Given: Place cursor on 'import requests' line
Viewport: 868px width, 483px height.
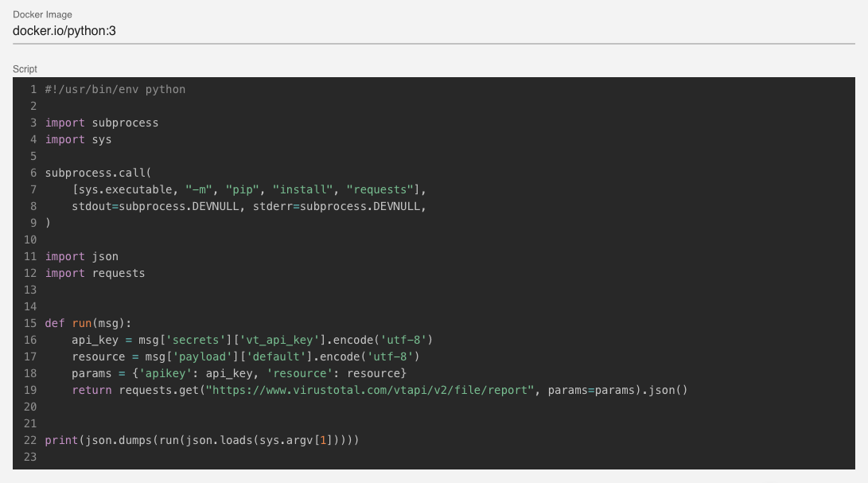Looking at the screenshot, I should (x=95, y=273).
